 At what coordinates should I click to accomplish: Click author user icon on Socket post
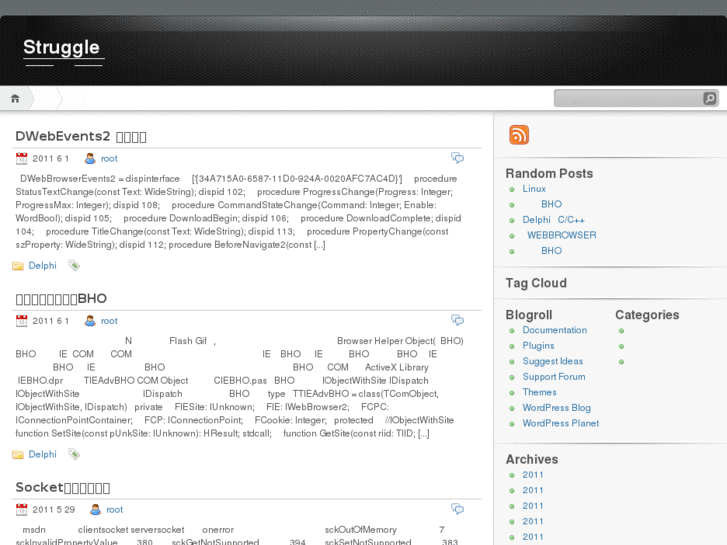coord(95,510)
